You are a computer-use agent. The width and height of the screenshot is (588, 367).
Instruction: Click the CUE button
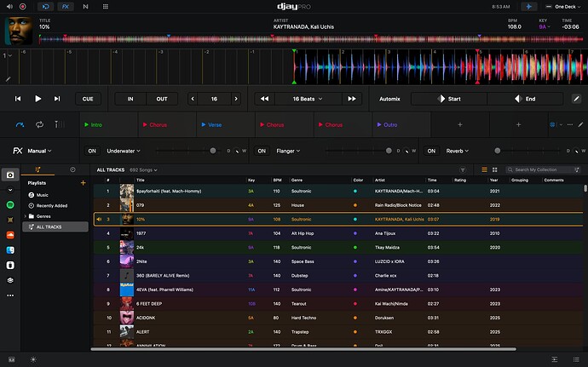pos(88,99)
